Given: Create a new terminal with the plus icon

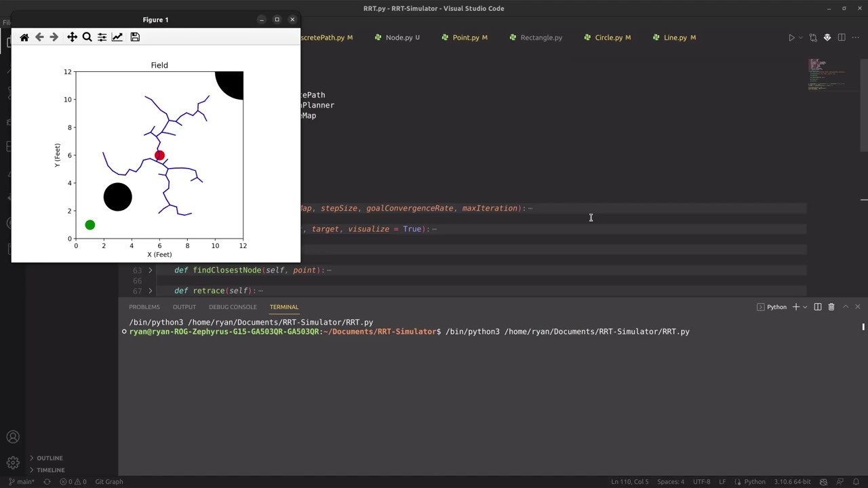Looking at the screenshot, I should click(796, 307).
